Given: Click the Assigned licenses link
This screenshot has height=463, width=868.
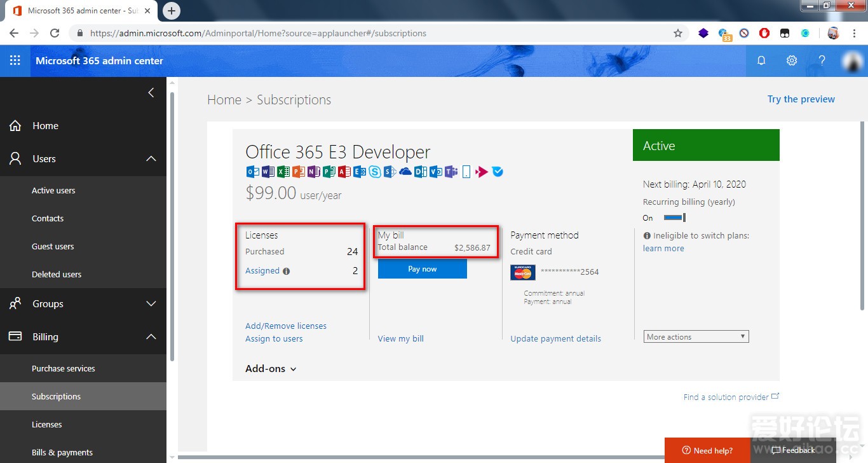Looking at the screenshot, I should (262, 271).
